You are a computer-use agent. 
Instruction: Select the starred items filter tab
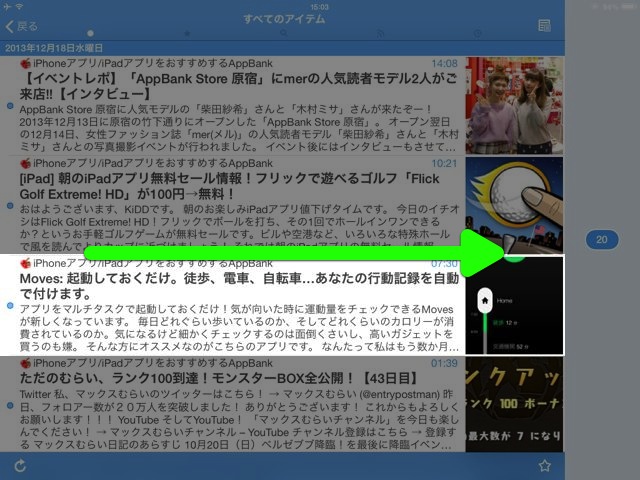coord(187,33)
